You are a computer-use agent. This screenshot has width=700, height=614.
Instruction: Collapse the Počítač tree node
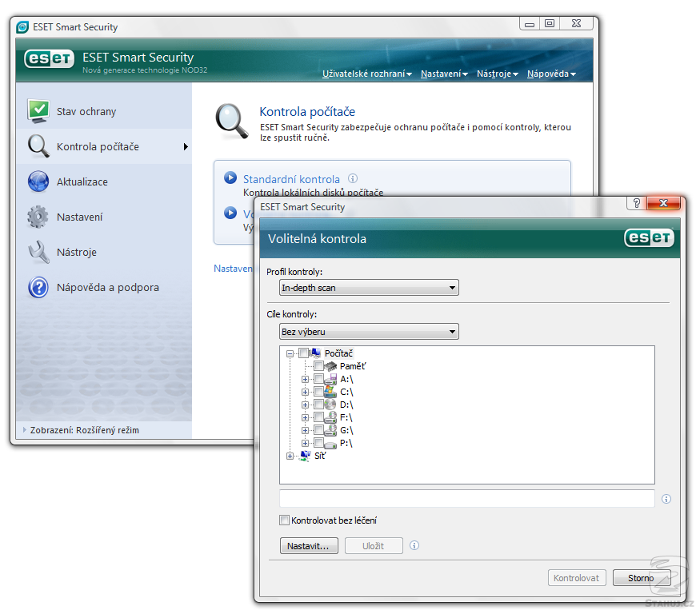click(x=290, y=353)
